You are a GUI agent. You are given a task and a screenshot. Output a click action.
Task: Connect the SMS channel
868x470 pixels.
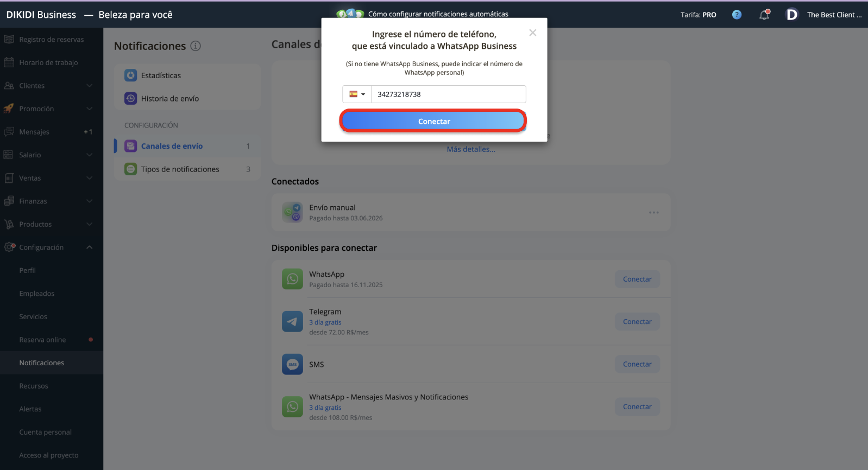tap(637, 364)
